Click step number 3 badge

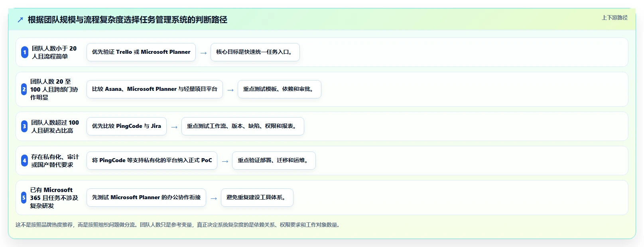coord(24,126)
